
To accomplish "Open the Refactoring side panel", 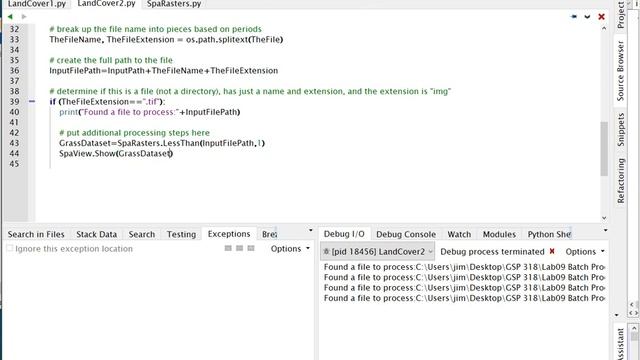I will 621,181.
